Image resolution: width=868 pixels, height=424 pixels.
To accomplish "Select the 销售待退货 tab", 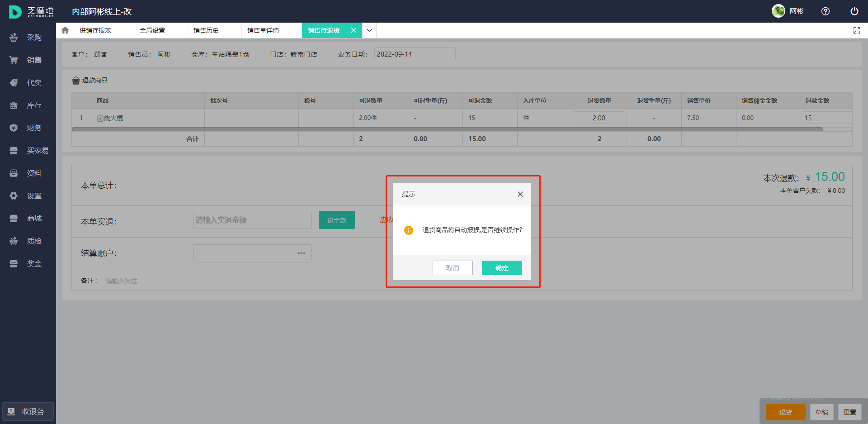I will point(324,30).
